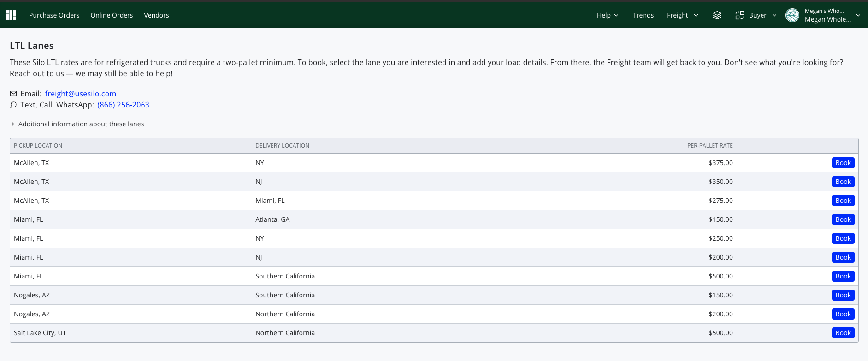Click the Buyer mode switch icon
868x361 pixels.
[x=740, y=15]
